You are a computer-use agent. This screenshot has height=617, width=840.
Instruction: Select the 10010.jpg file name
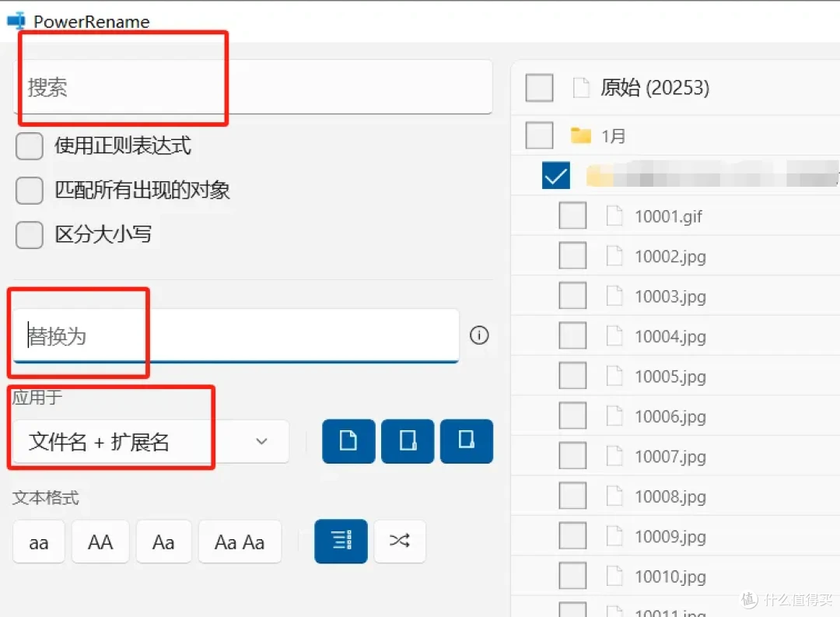pyautogui.click(x=670, y=577)
